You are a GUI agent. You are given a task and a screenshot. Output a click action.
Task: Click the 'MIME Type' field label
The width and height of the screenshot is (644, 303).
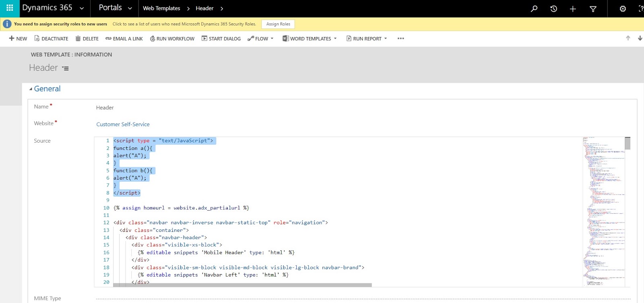coord(47,298)
